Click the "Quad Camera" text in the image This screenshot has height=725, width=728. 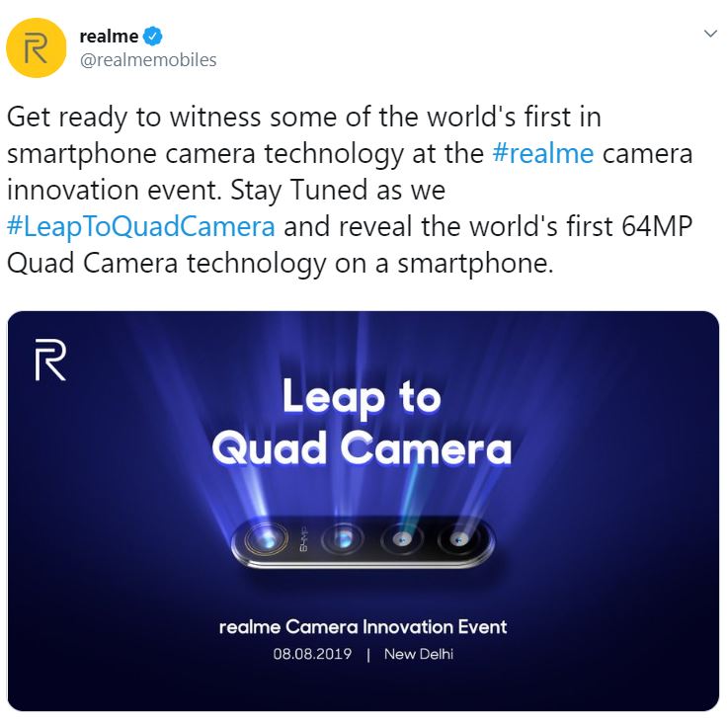click(x=362, y=448)
